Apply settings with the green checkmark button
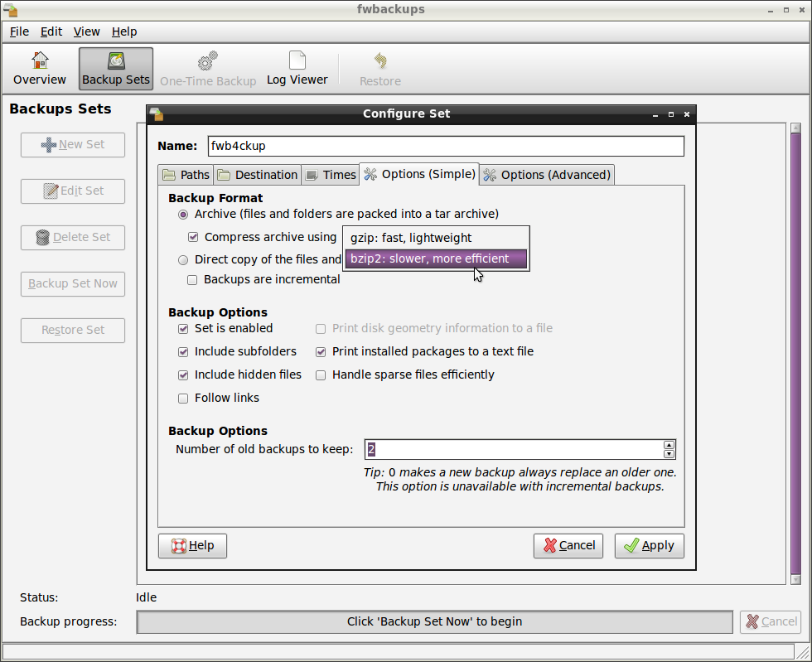 [649, 545]
